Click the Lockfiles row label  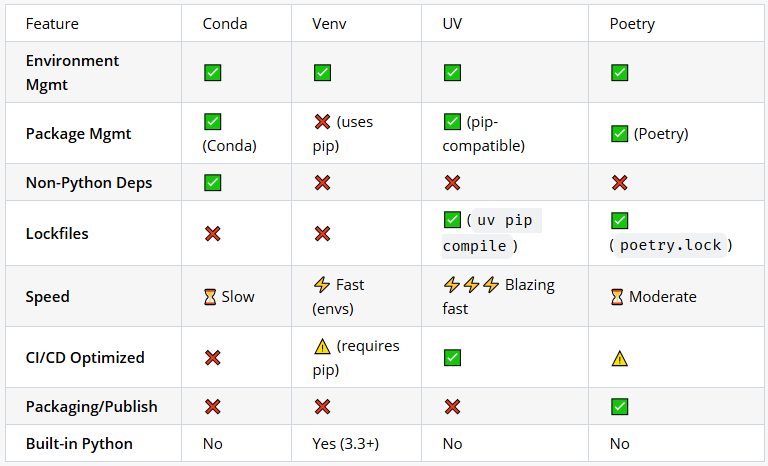click(x=57, y=234)
